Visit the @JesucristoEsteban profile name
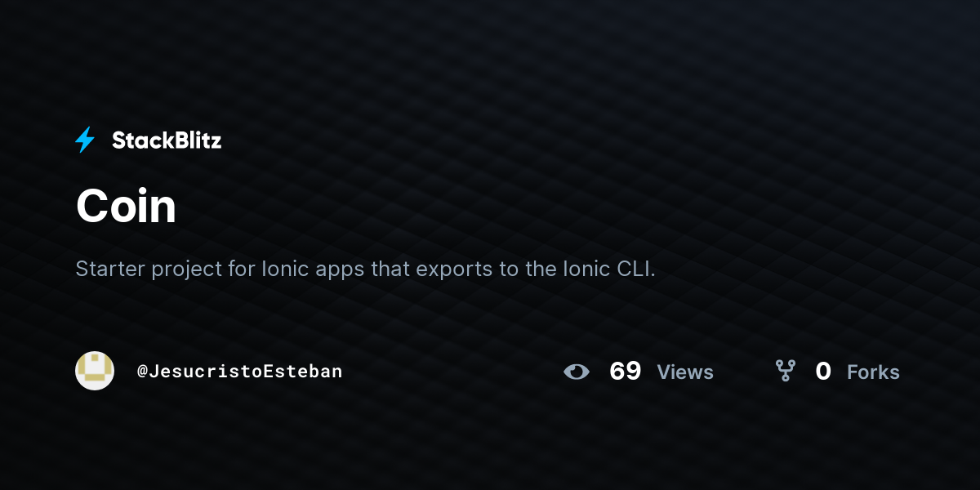980x490 pixels. (x=240, y=372)
